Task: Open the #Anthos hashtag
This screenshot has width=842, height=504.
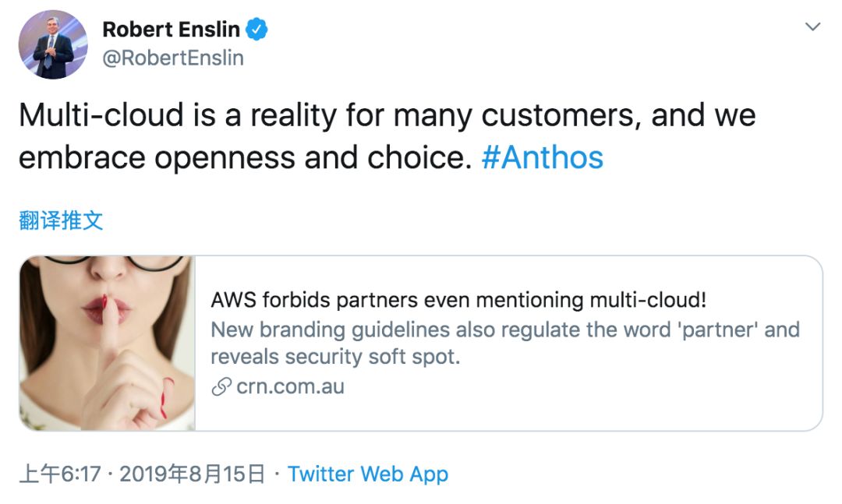Action: (x=543, y=157)
